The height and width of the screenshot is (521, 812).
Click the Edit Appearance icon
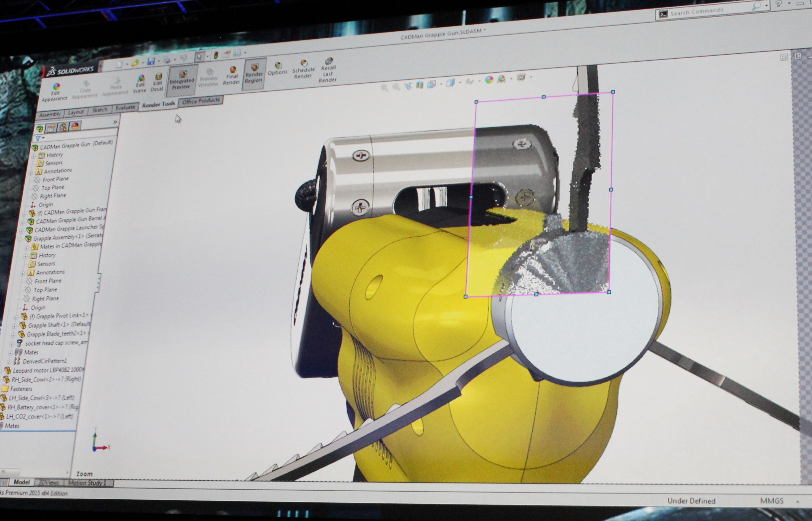pos(56,88)
